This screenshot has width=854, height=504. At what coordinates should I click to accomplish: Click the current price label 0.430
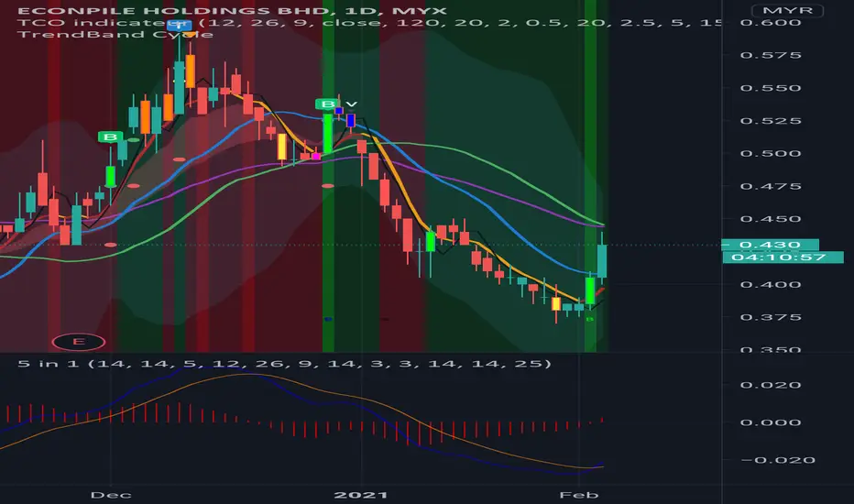[770, 245]
